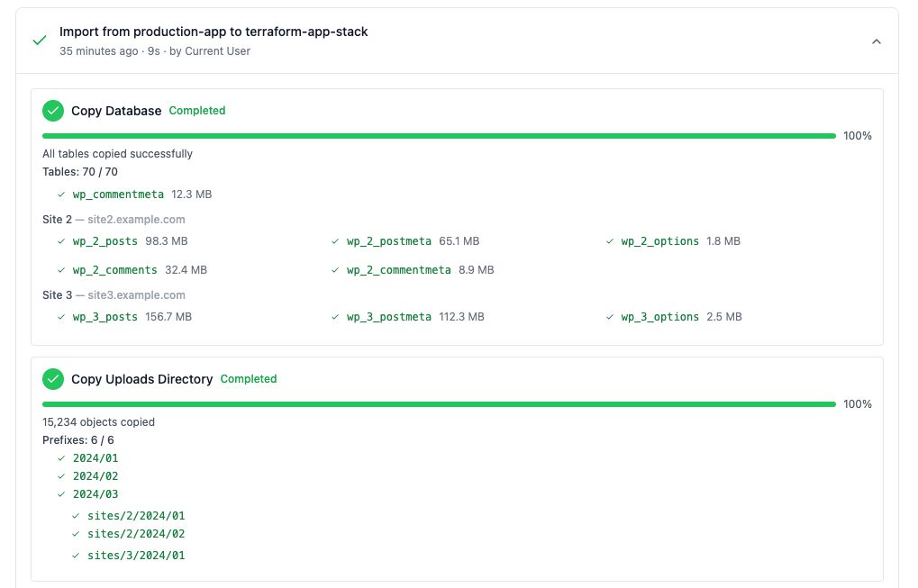Image resolution: width=918 pixels, height=588 pixels.
Task: Select the 2024/03 prefix entry
Action: coord(95,494)
